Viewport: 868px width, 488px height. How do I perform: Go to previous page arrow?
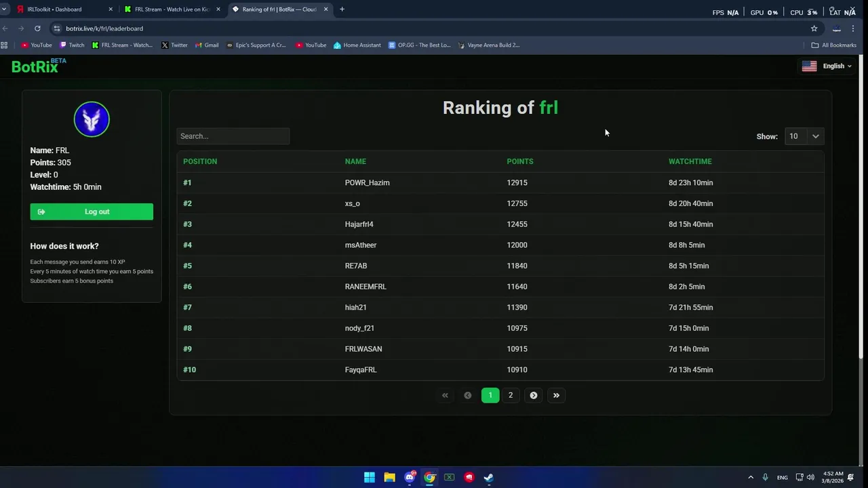[x=467, y=395]
